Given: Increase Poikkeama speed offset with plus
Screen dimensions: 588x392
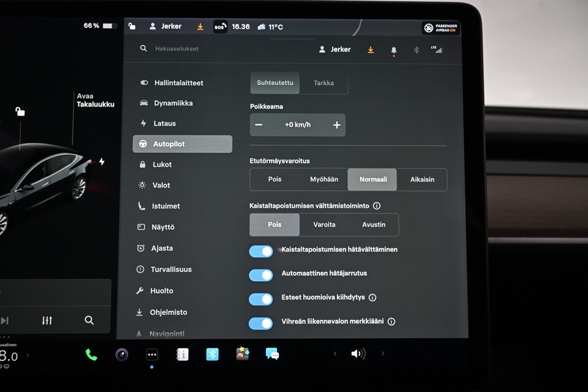Looking at the screenshot, I should [336, 125].
